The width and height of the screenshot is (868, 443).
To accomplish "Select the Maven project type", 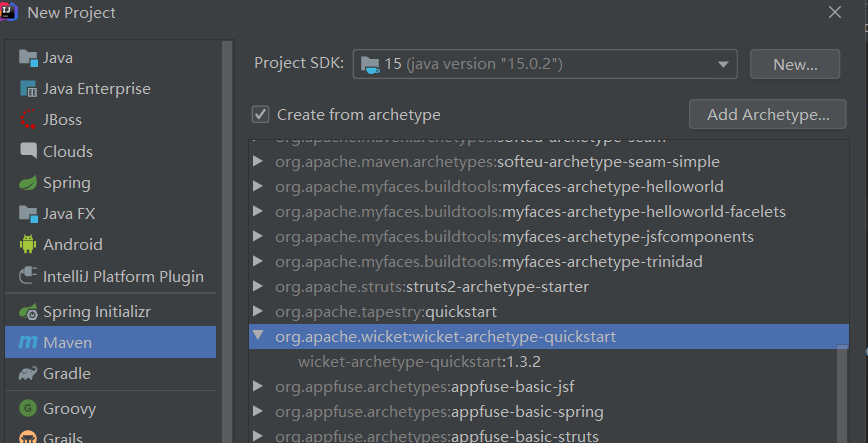I will (111, 342).
